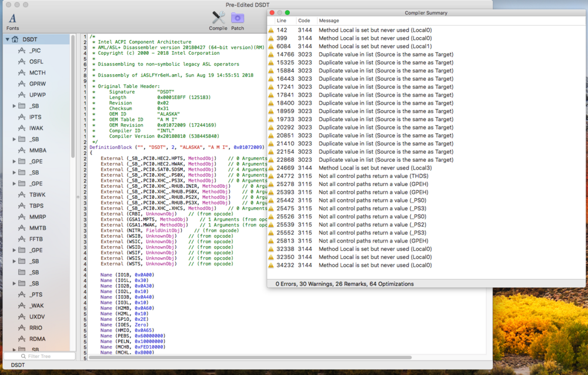Expand the _SB folder below UPWP
Screen dimensions: 588x375
[x=14, y=106]
